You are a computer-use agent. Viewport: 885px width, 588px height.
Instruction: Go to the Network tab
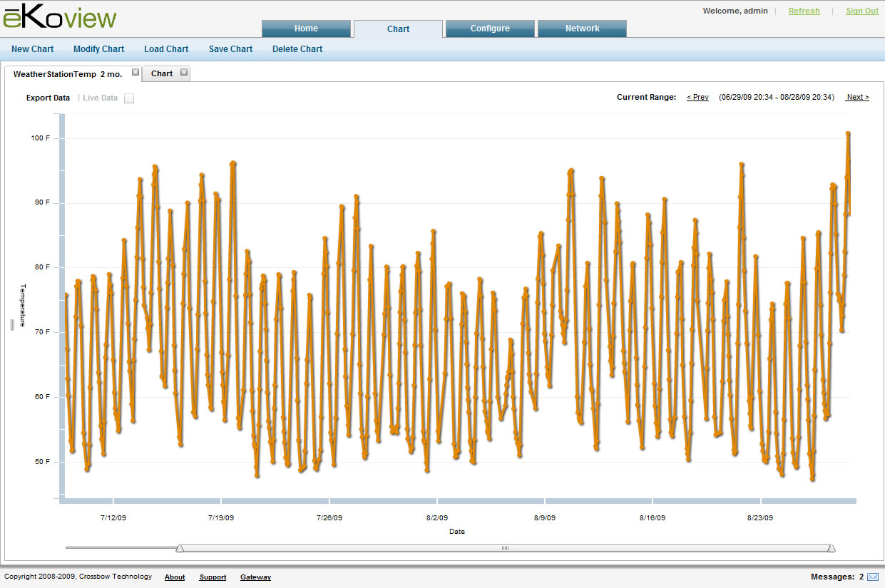point(582,29)
